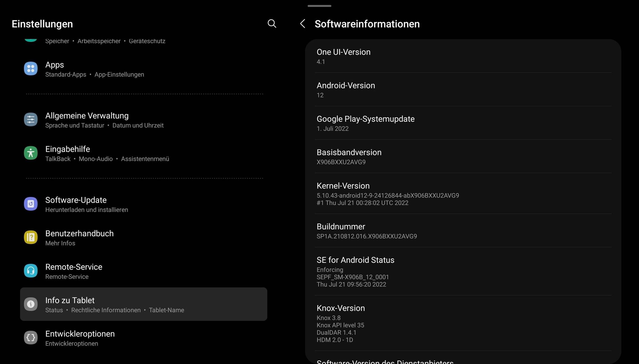Tap the Android-Version entry
Viewport: 639px width, 364px height.
tap(463, 90)
